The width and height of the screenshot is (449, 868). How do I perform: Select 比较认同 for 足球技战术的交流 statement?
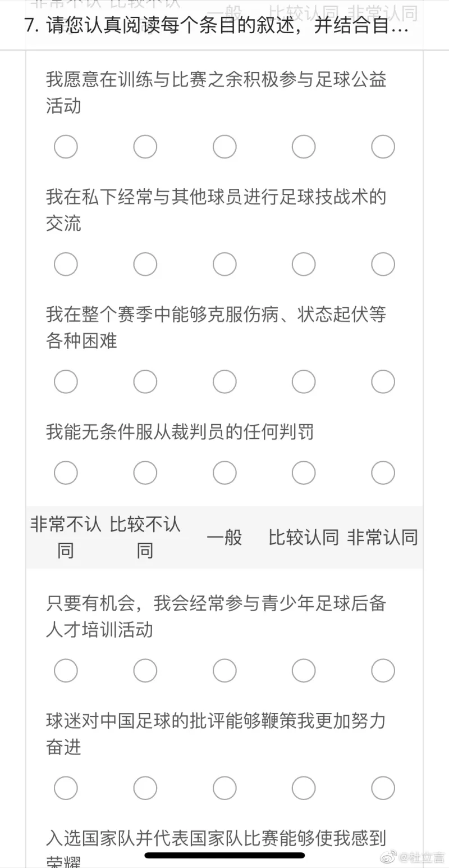tap(304, 264)
